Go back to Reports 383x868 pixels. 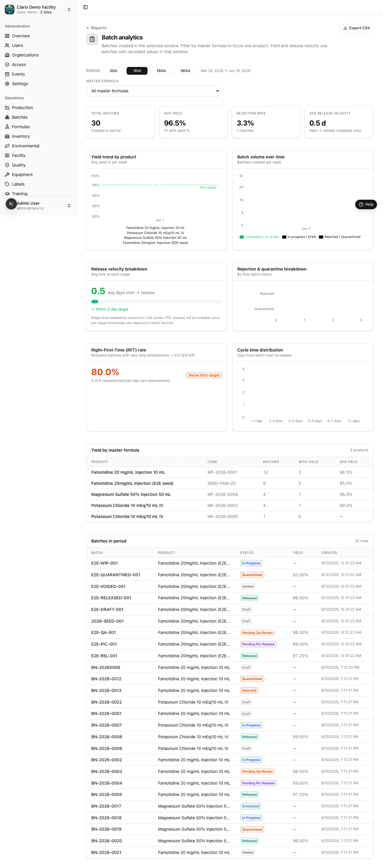tap(96, 28)
